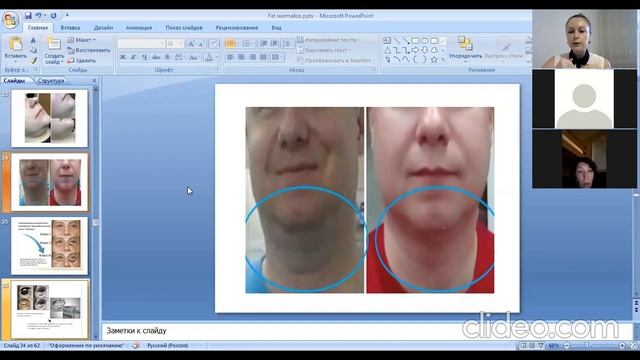This screenshot has width=640, height=360.
Task: Close the slides thumbnail pane
Action: pos(94,81)
